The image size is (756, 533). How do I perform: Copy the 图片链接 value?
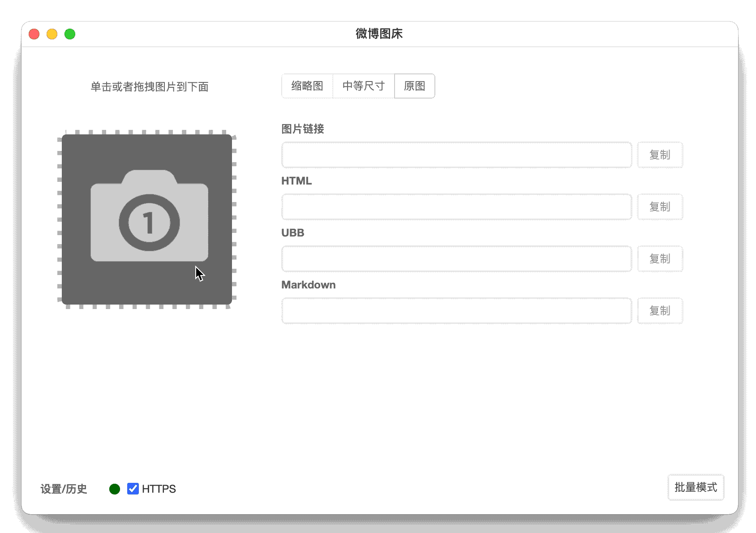click(660, 155)
